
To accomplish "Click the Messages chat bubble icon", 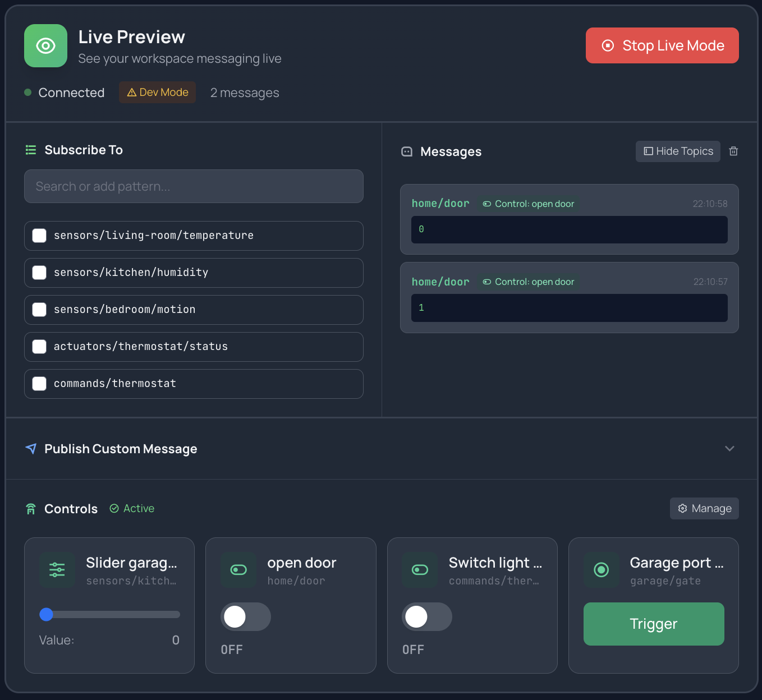I will pos(407,151).
